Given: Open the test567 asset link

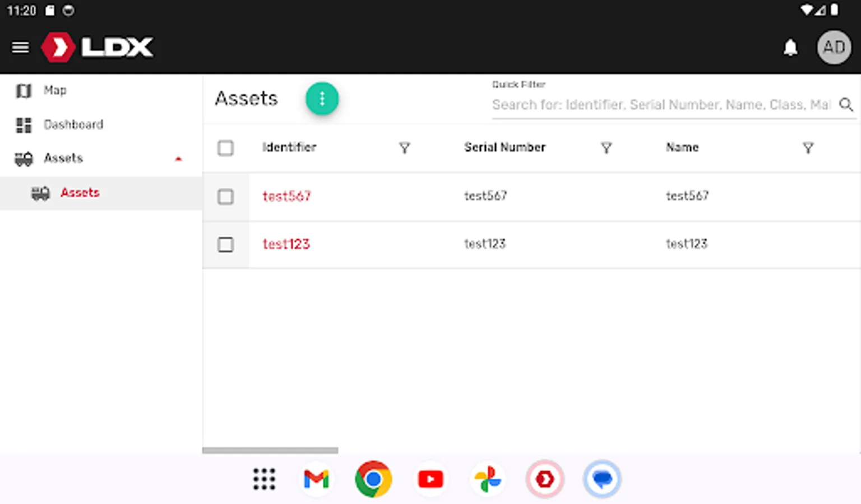Looking at the screenshot, I should (286, 197).
